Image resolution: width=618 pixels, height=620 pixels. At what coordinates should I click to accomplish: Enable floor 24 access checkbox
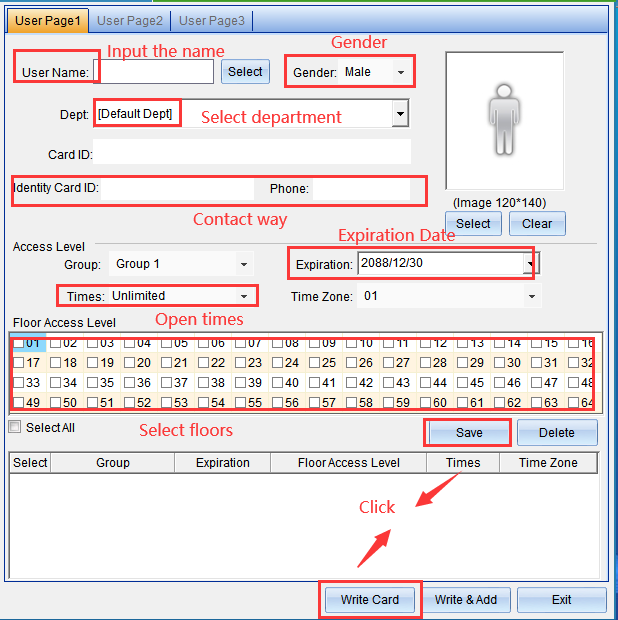[x=278, y=363]
